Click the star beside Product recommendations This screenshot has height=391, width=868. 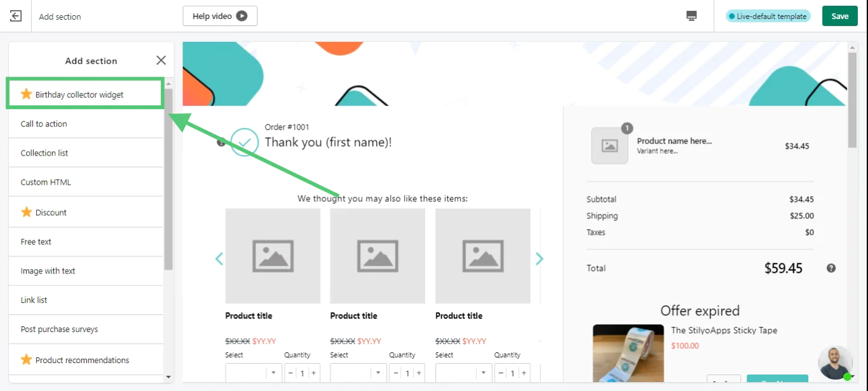(26, 359)
